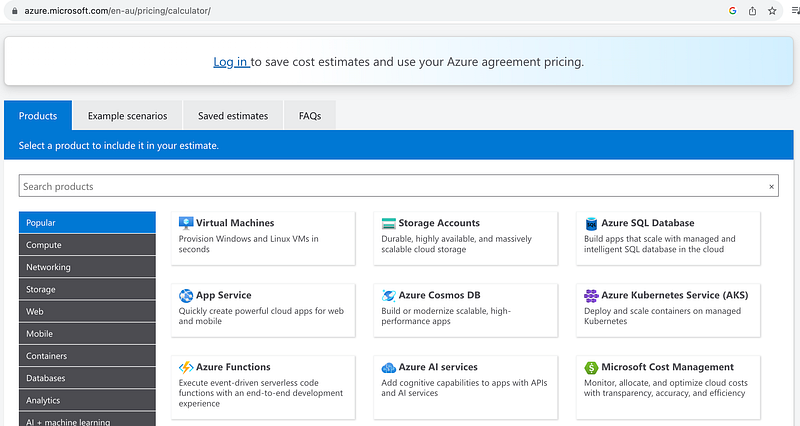Click the padlock site info icon
800x426 pixels.
[x=14, y=11]
